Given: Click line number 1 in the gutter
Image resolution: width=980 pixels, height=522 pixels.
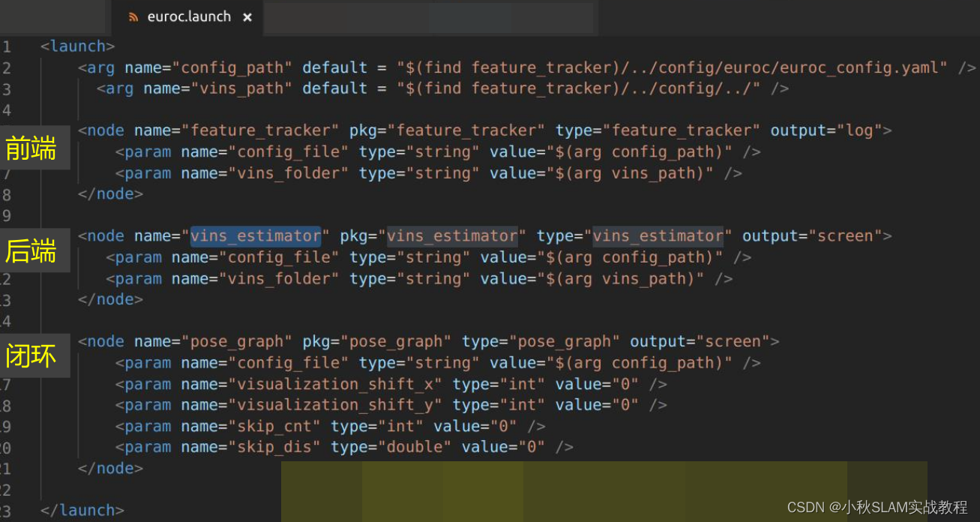Looking at the screenshot, I should [7, 46].
